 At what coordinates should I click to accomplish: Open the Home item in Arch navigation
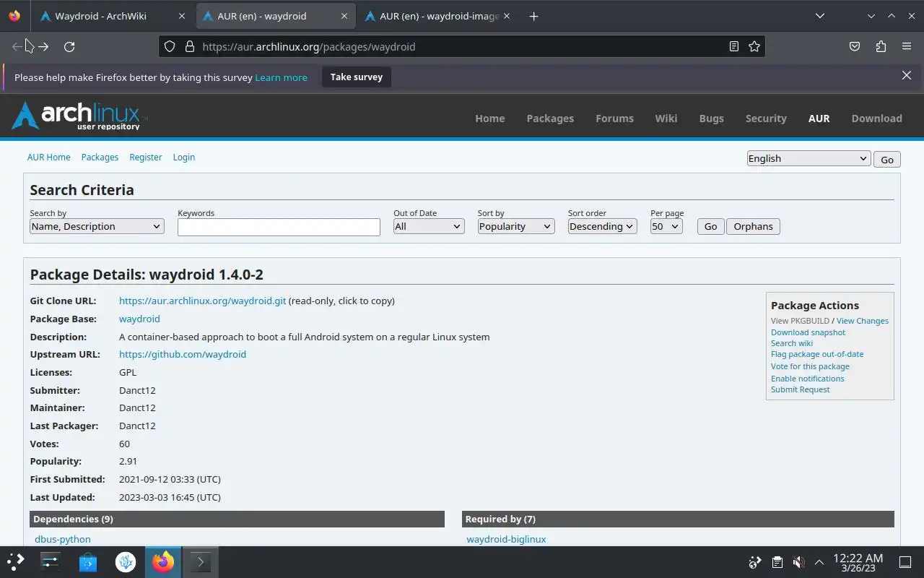point(490,118)
